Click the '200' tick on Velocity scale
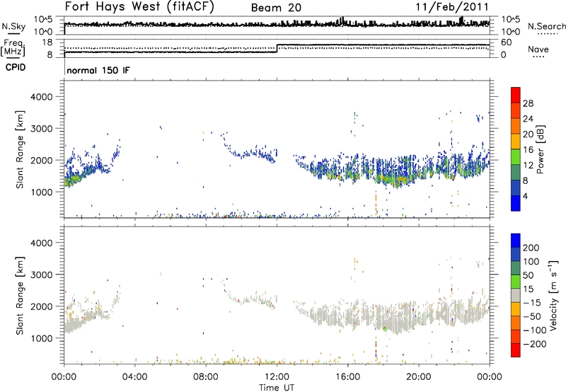Screen dimensions: 566x392 click(531, 248)
